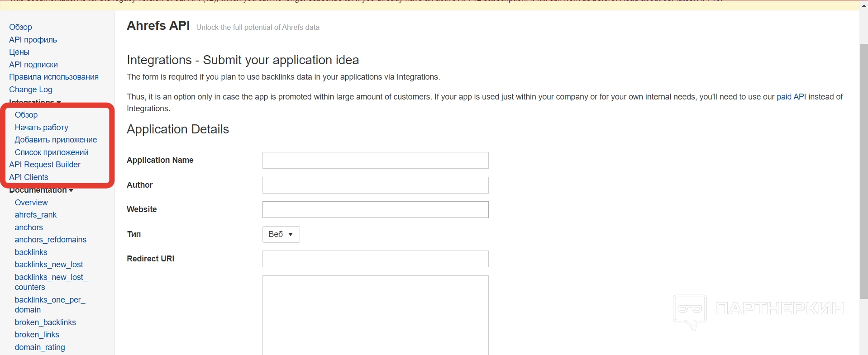Open Добавить приложение page
The width and height of the screenshot is (868, 355).
[56, 140]
